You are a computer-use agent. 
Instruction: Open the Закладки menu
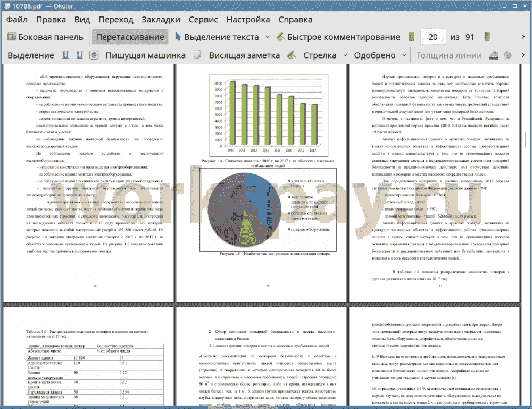pyautogui.click(x=161, y=20)
